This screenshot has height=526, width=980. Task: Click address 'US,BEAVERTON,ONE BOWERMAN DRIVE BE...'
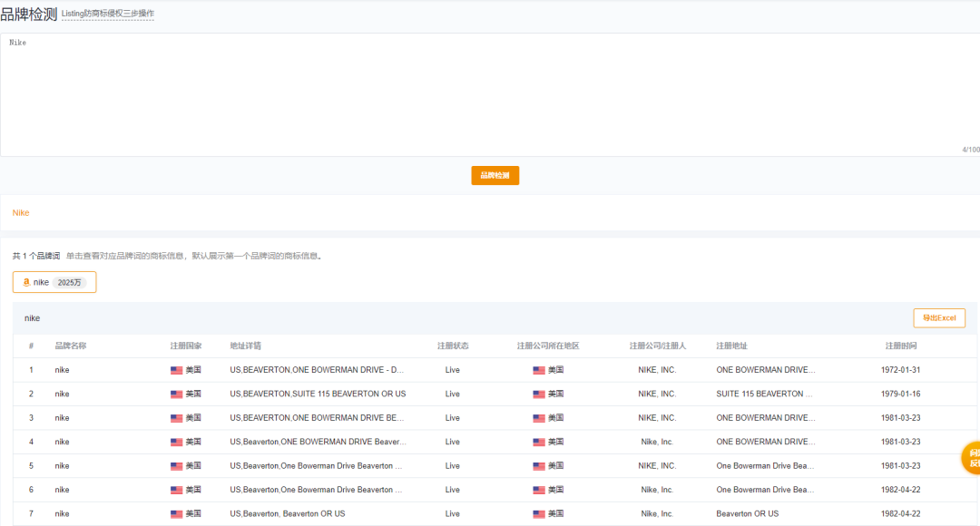[x=317, y=418]
